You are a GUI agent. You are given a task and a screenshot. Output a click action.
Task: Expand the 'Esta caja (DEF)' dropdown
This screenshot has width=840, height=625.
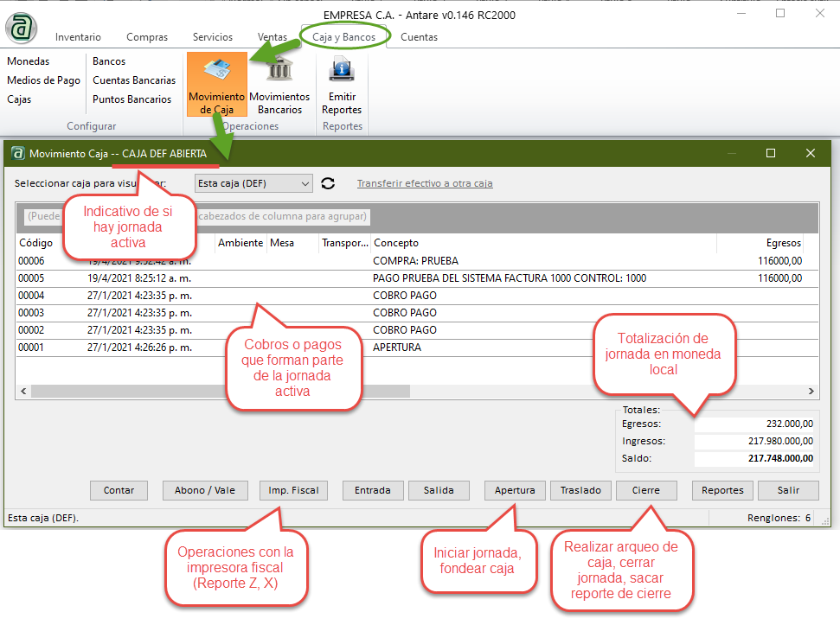coord(304,183)
